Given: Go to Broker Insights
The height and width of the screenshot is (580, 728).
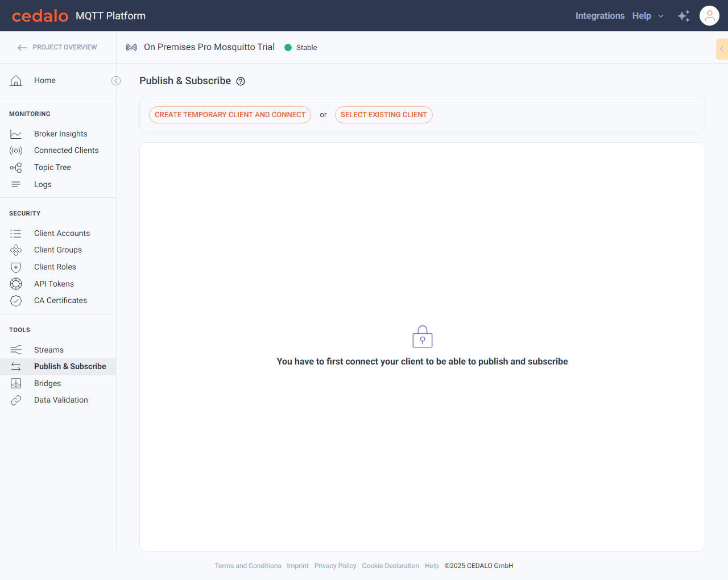Looking at the screenshot, I should coord(61,134).
